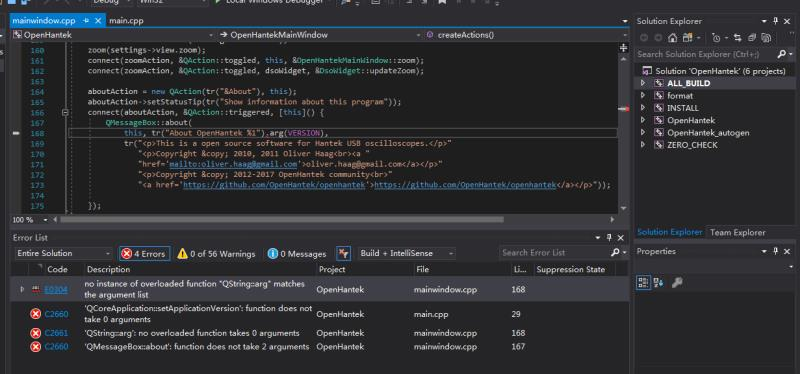Expand the ALL_BUILD project node
Screen dimensions: 800x374
643,83
